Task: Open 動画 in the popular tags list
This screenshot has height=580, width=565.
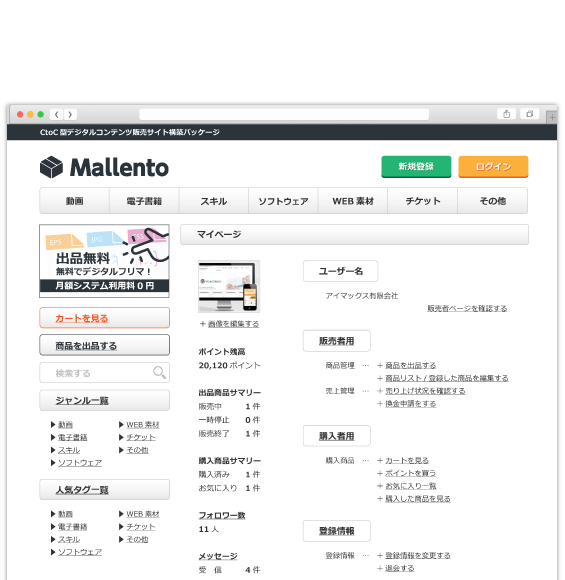Action: (x=65, y=514)
